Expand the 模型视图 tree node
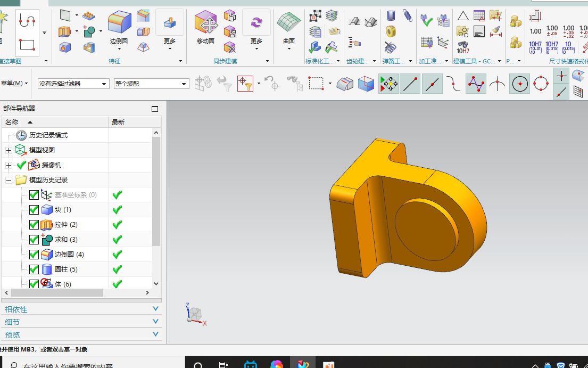The image size is (588, 368). click(9, 150)
